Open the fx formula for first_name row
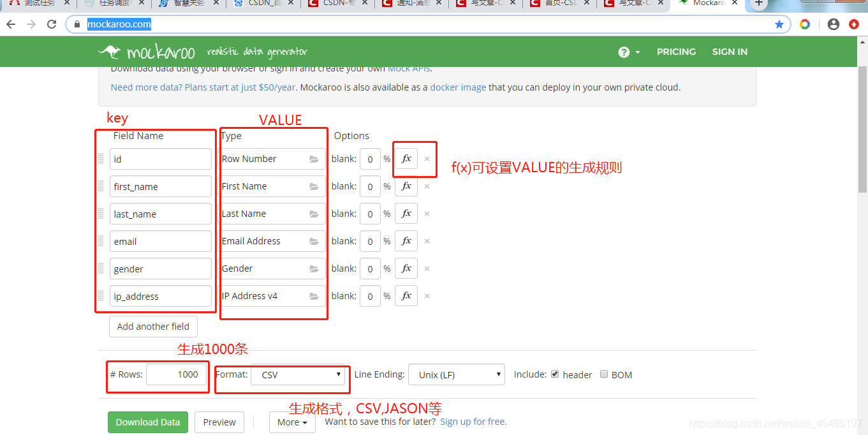Screen dimensions: 868x435 [406, 186]
